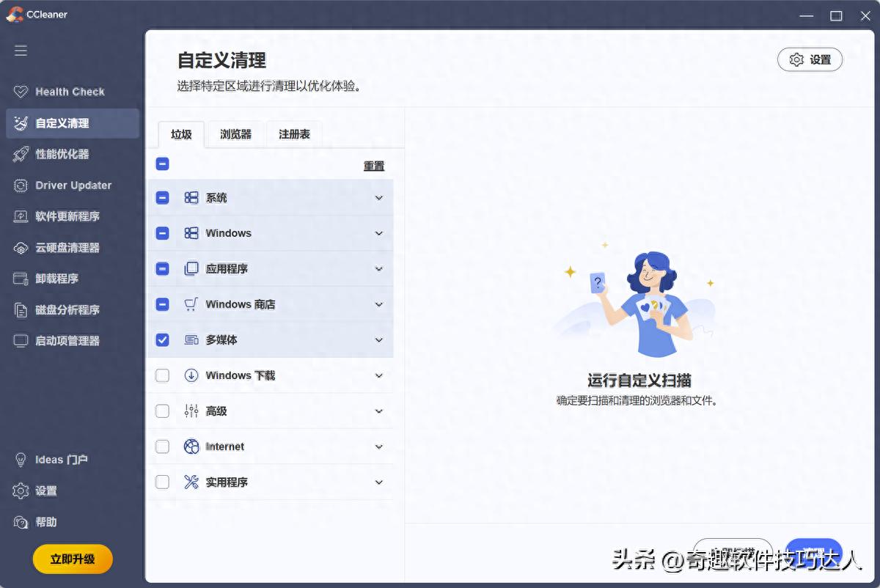This screenshot has width=880, height=588.
Task: Expand the Windows 商店 category
Action: [x=379, y=304]
